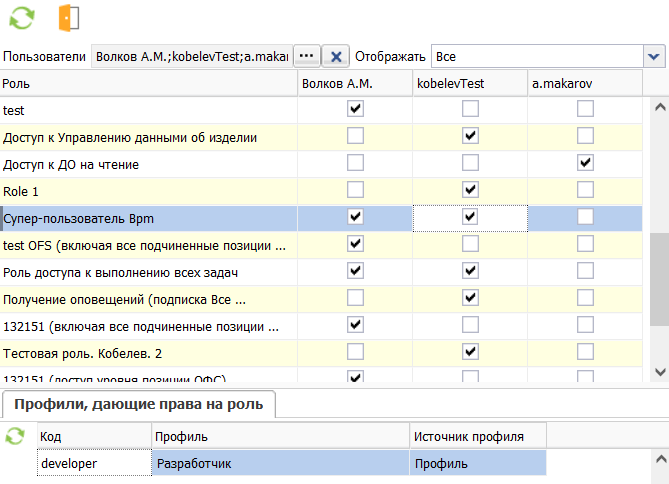Open user selection with ellipsis button

(307, 57)
